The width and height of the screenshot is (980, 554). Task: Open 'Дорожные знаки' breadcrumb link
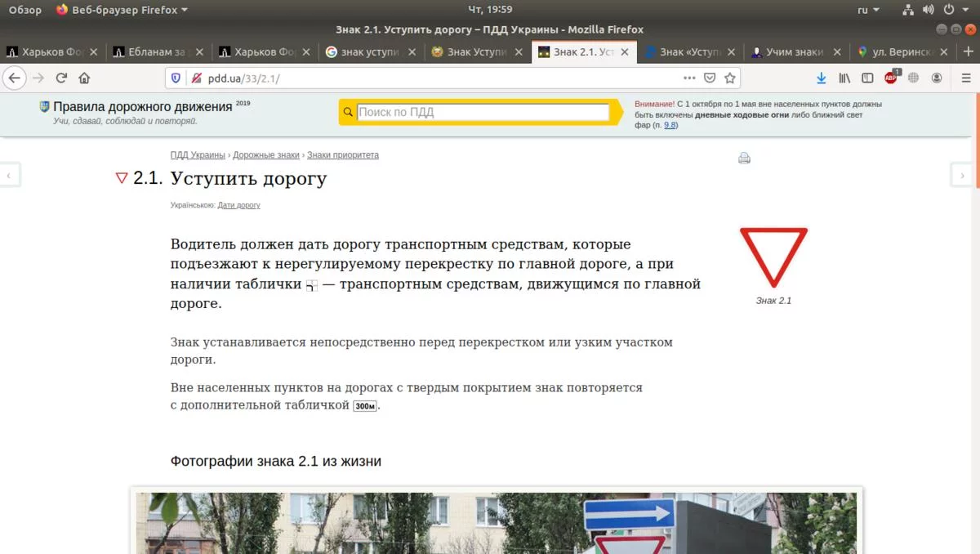pos(266,154)
